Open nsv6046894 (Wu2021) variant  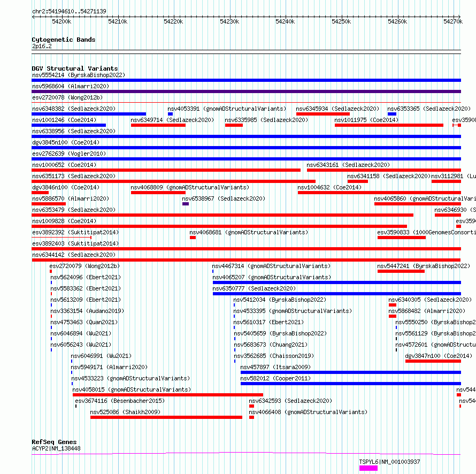coord(81,333)
